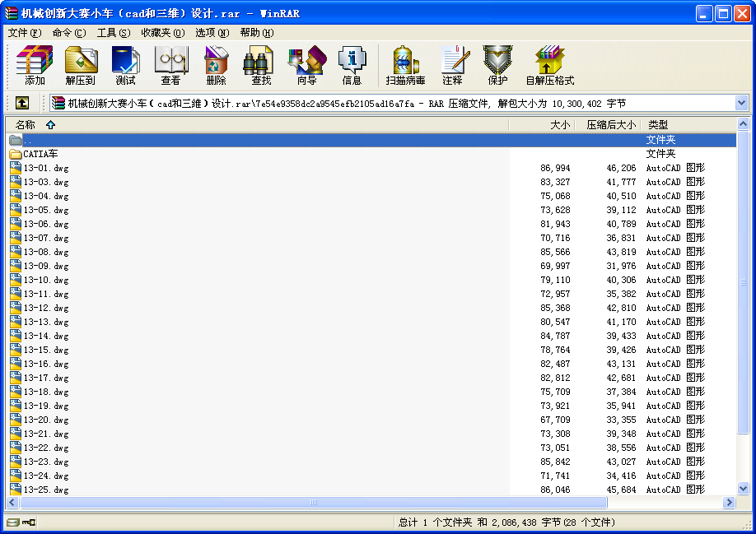Sort by 类型 column header
Screen dimensions: 756x534
click(x=688, y=125)
